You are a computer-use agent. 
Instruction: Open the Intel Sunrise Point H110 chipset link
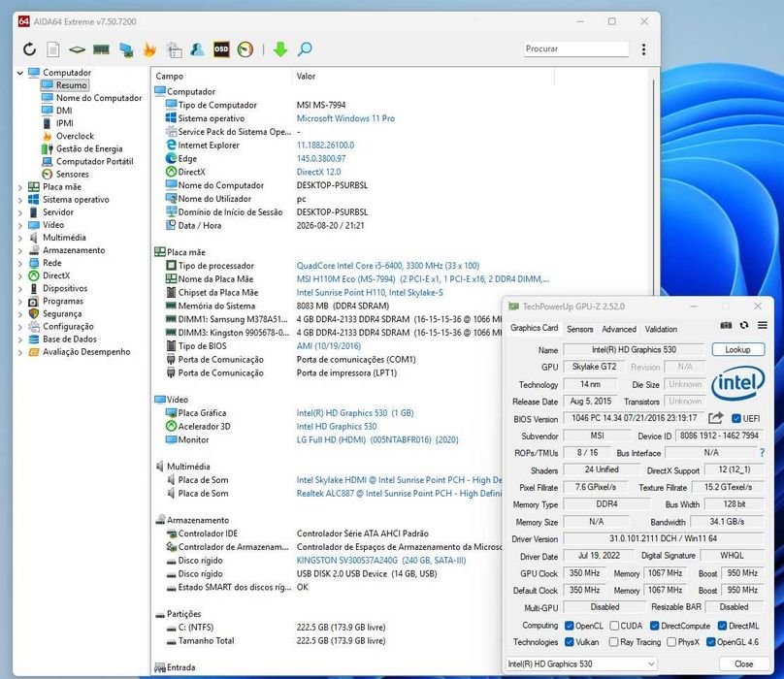point(370,293)
